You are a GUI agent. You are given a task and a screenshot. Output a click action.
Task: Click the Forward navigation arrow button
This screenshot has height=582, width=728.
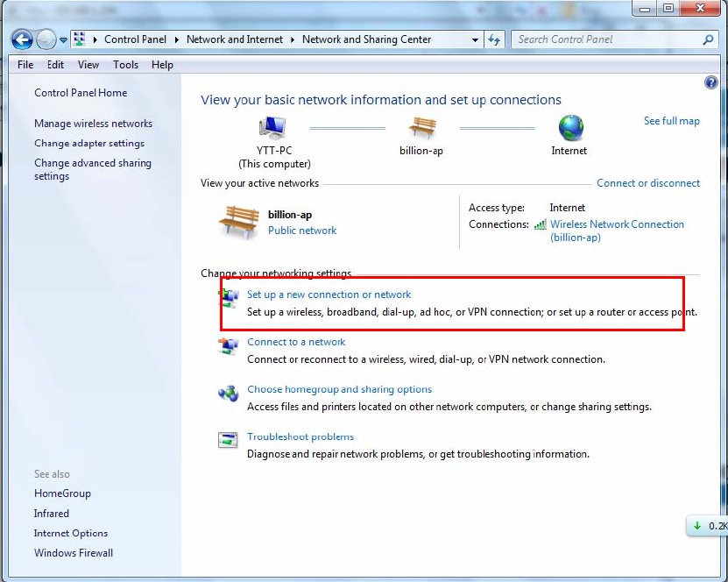coord(46,40)
